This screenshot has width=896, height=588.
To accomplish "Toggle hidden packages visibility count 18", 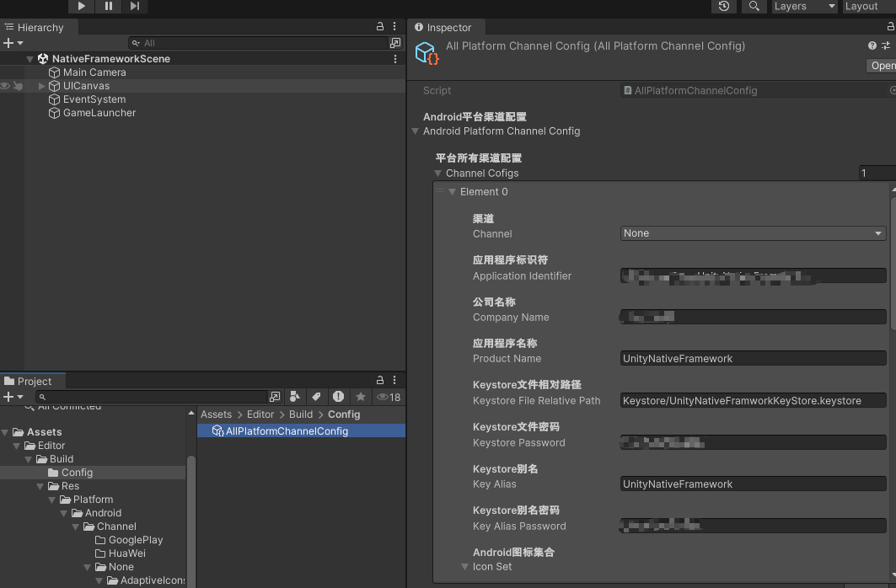I will 389,397.
